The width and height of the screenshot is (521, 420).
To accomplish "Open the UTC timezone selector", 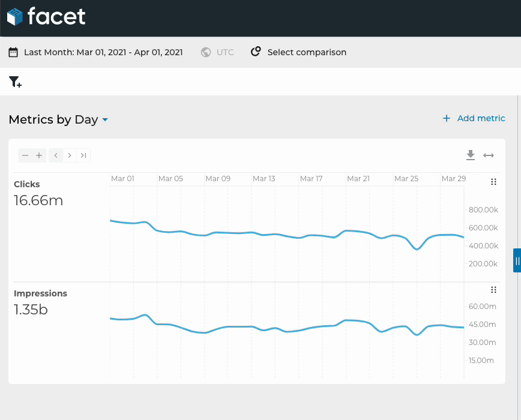I will tap(225, 52).
